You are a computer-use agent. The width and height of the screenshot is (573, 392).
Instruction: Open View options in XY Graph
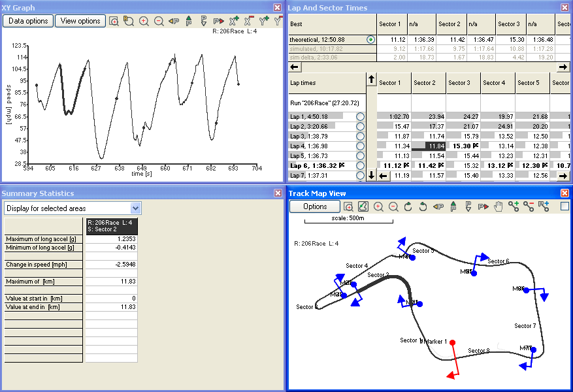(x=80, y=21)
